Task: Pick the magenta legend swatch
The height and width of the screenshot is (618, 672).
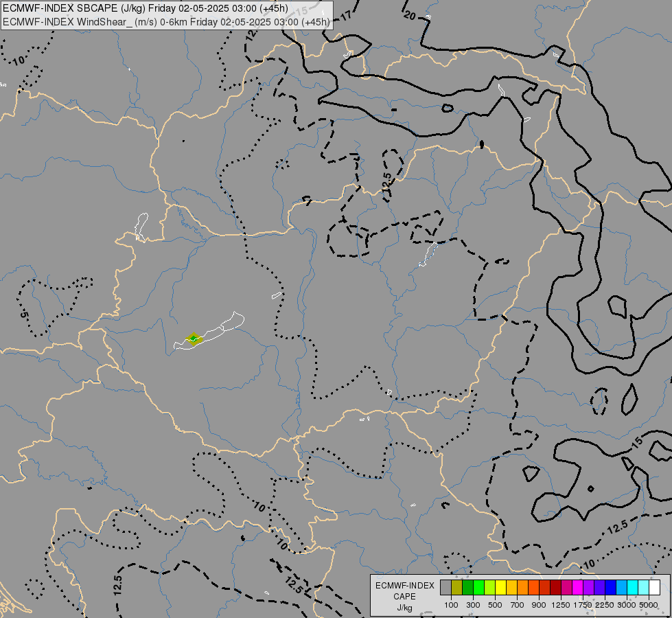Action: pyautogui.click(x=578, y=588)
